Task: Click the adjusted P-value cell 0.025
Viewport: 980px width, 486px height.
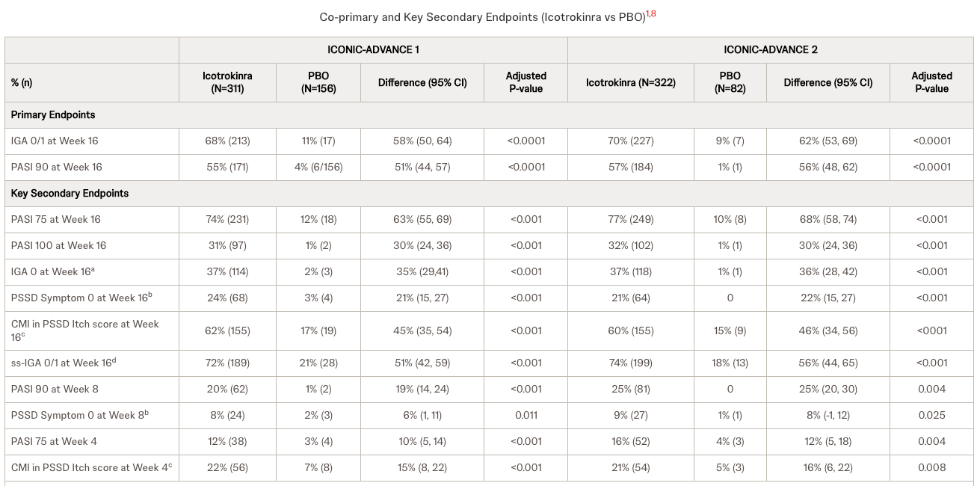Action: 931,415
